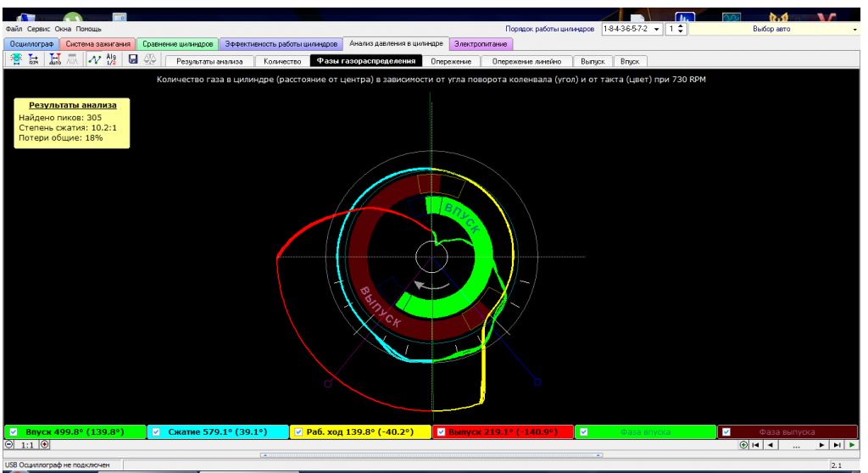Open the Выпуск sub-tab

click(x=593, y=62)
